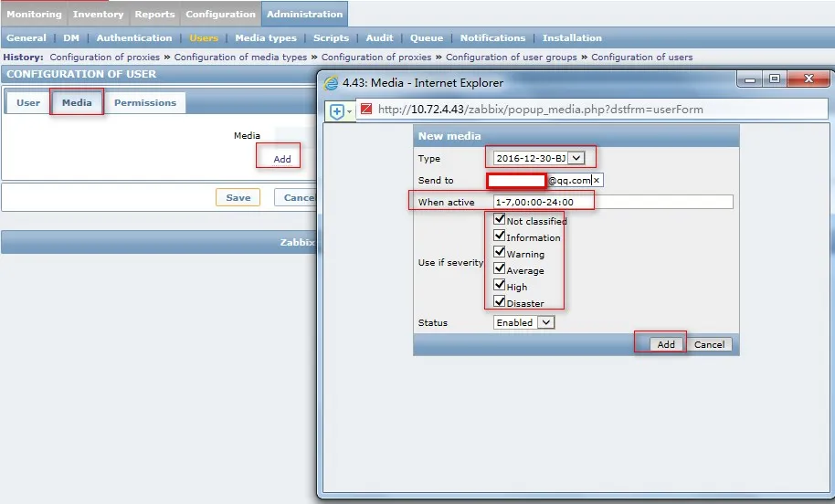The image size is (835, 504).
Task: Toggle the High severity checkbox
Action: [499, 285]
